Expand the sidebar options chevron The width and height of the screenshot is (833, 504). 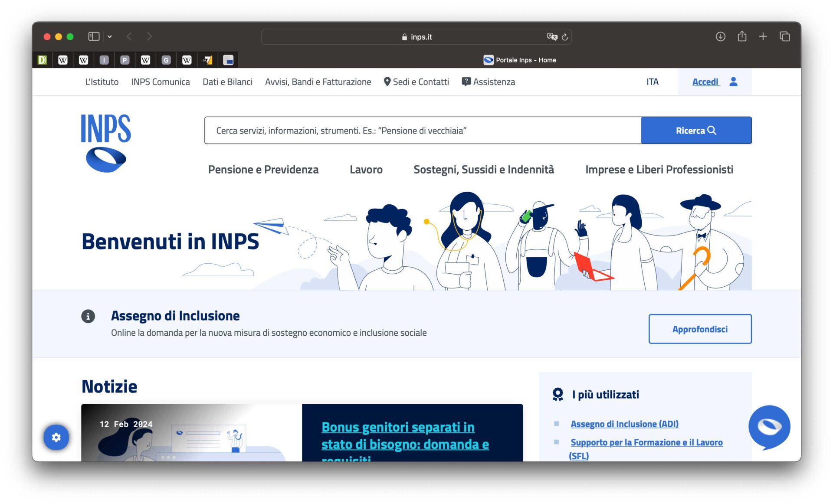[x=110, y=36]
